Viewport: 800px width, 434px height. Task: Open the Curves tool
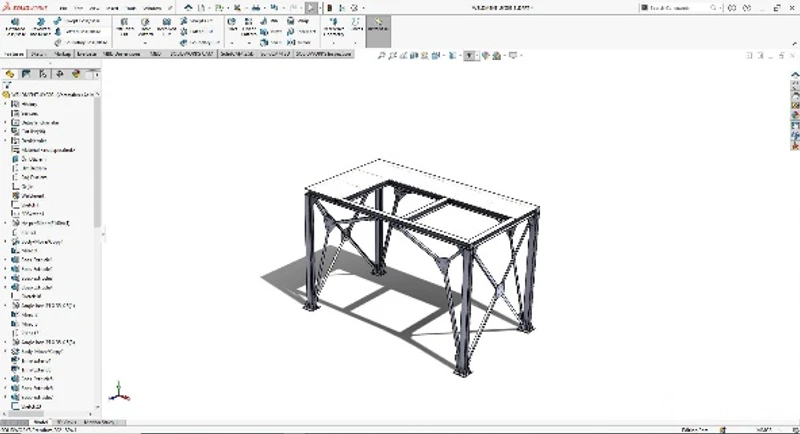[x=357, y=24]
